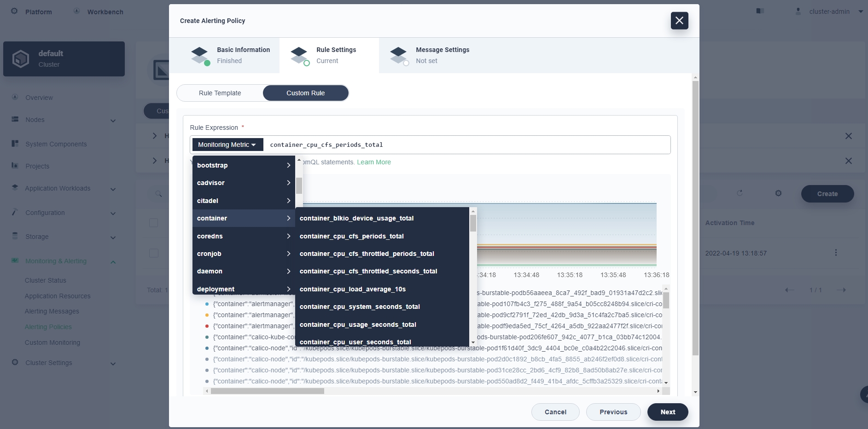The image size is (868, 429).
Task: Click the legend horizontal scrollbar thumb
Action: click(267, 391)
